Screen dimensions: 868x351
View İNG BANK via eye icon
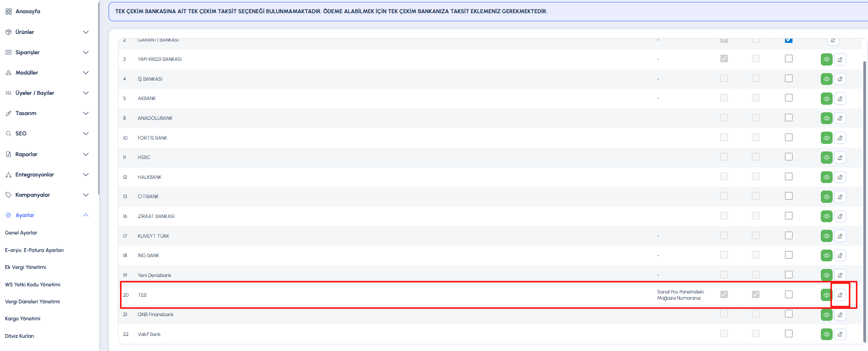826,256
